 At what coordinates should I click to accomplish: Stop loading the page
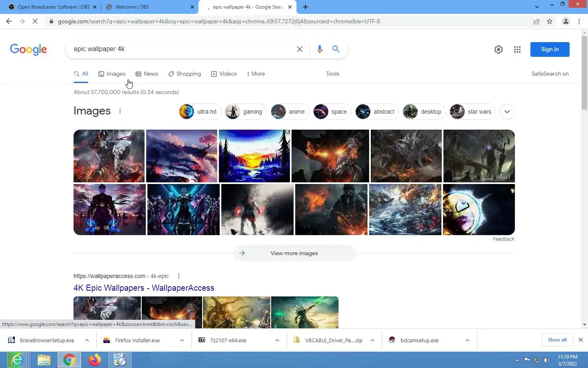point(35,21)
